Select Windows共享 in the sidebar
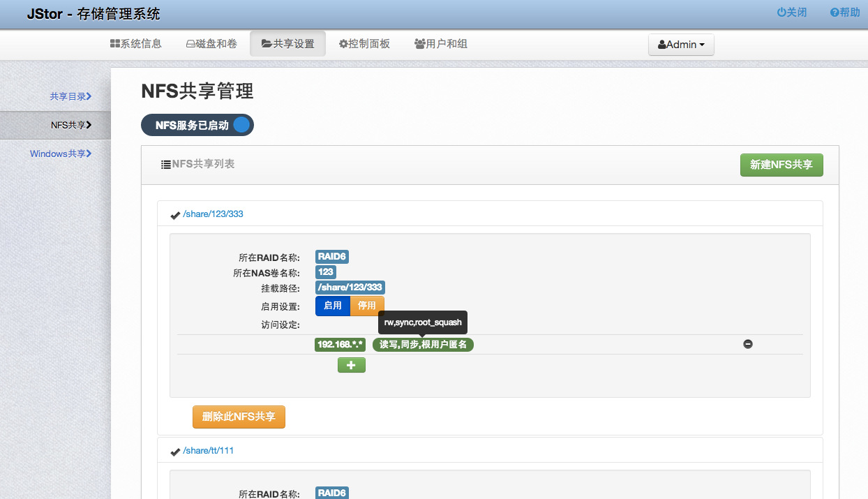Screen dimensions: 868x499 click(x=61, y=154)
